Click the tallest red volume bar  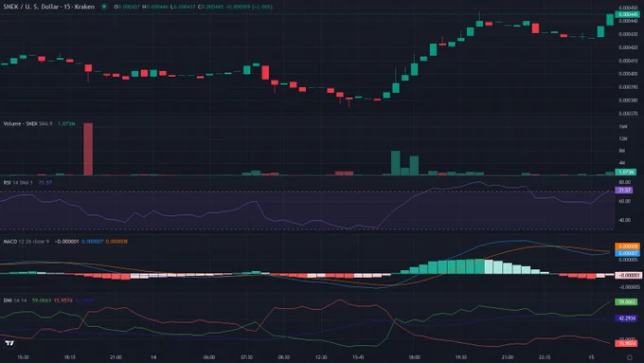coord(88,149)
